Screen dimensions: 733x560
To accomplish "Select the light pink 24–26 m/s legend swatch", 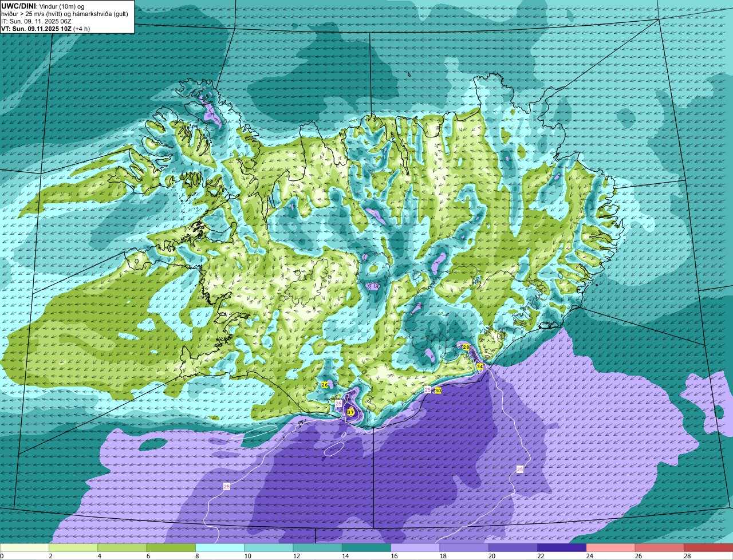I will click(x=610, y=547).
